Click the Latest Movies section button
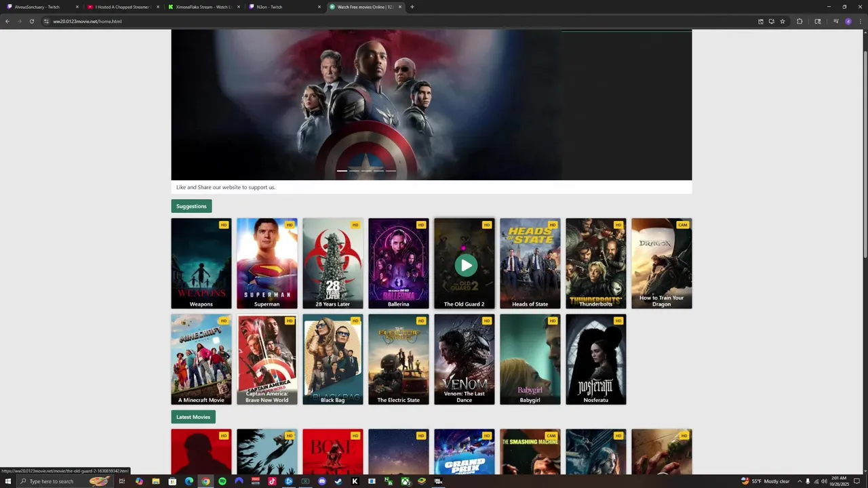 (193, 417)
